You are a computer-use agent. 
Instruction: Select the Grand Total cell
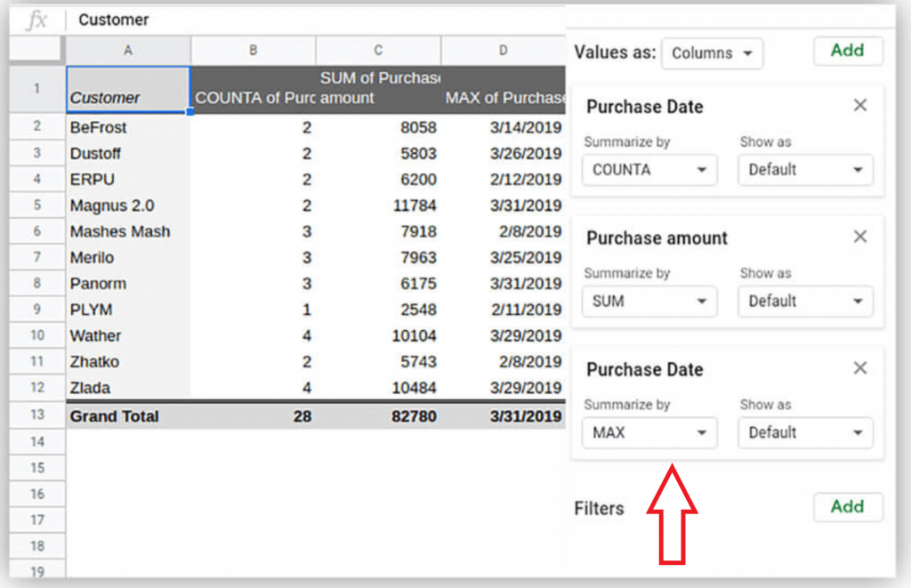point(128,416)
